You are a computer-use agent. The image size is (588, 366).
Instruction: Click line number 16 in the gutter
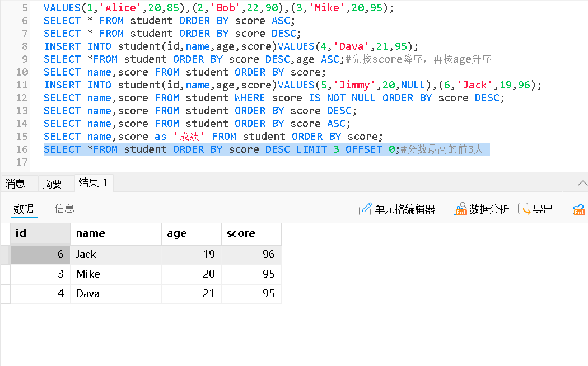(x=22, y=149)
